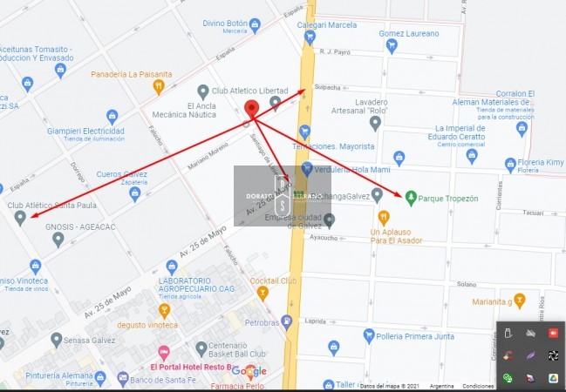Click the OneDrive offline cloud tray icon
The image size is (566, 392).
click(x=530, y=333)
